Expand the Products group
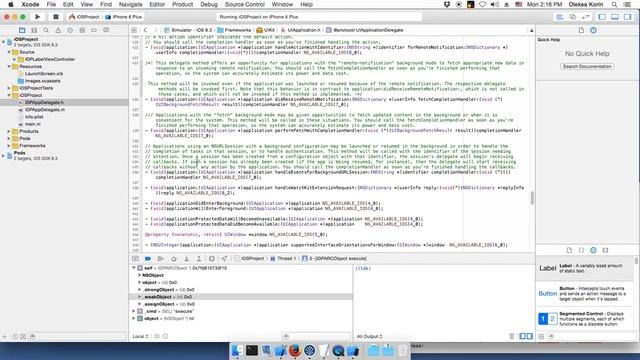 [9, 131]
